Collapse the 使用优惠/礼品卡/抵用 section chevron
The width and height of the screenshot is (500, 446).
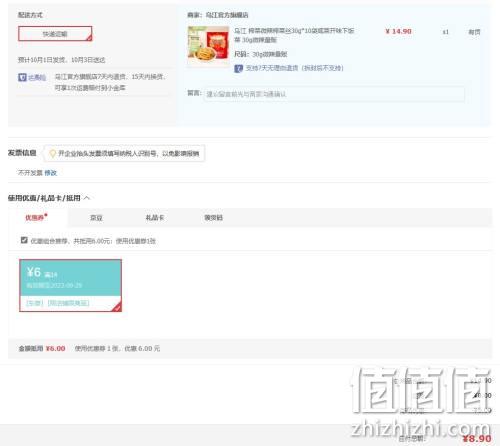[x=87, y=198]
